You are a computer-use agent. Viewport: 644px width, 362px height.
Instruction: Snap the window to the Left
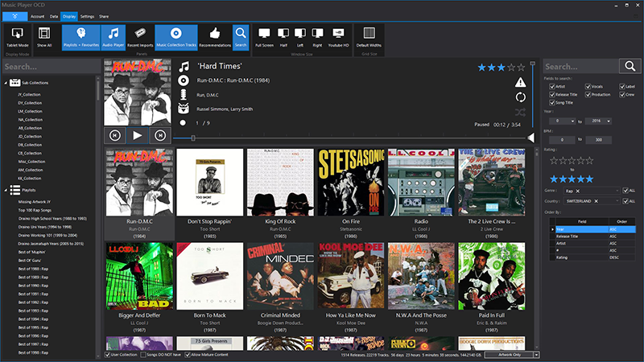tap(300, 37)
